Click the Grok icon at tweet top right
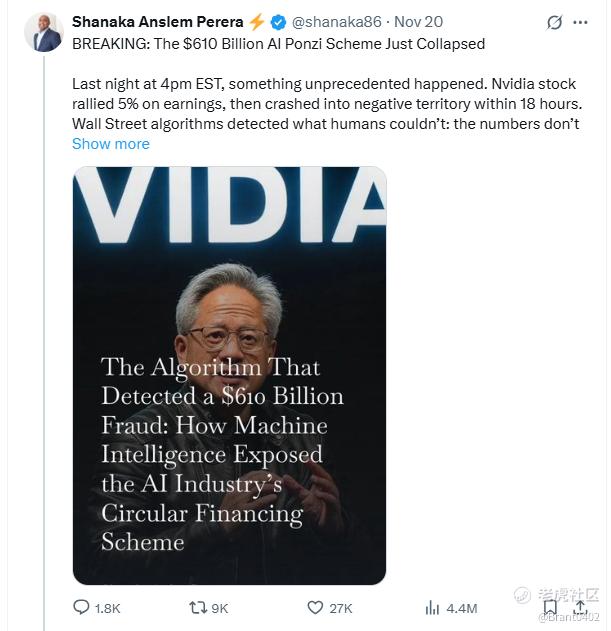This screenshot has height=631, width=611. (555, 22)
